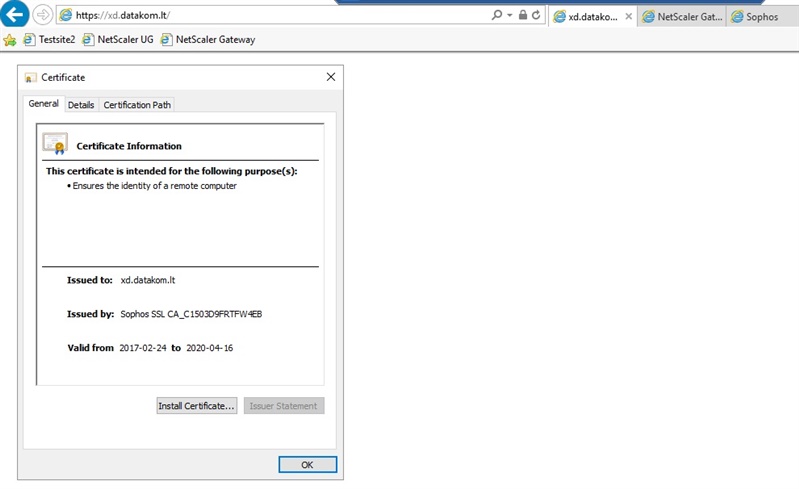This screenshot has width=799, height=489.
Task: Close the xd.datako... browser tab
Action: tap(629, 16)
